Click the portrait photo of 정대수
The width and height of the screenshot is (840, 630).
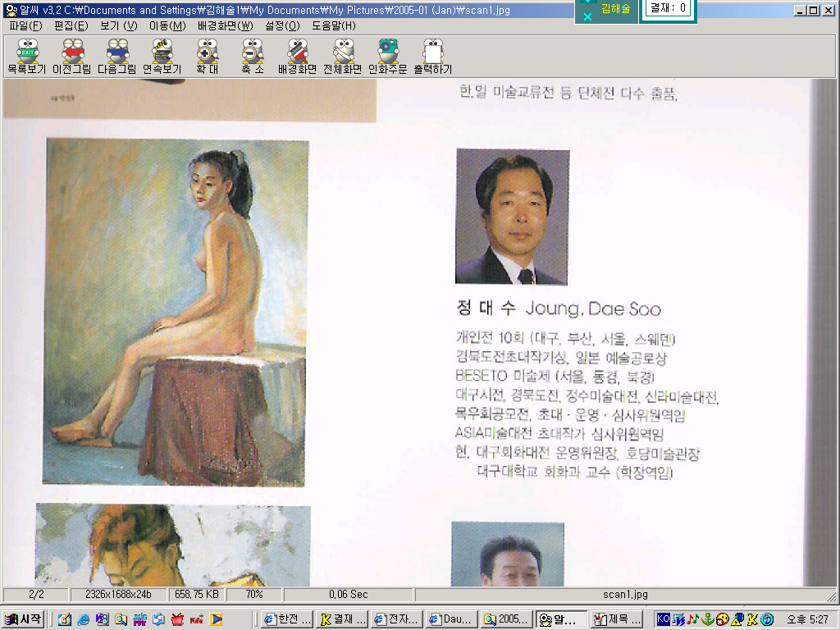point(512,217)
